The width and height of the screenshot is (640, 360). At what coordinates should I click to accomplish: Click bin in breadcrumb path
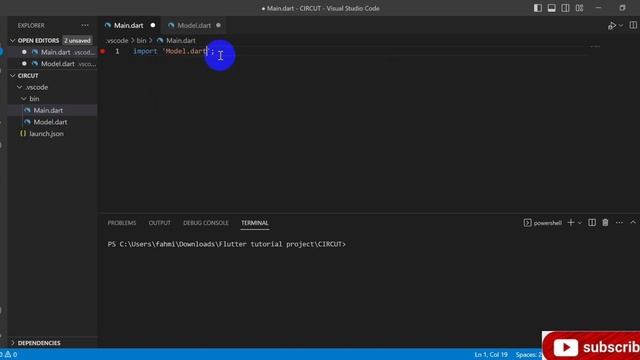[141, 40]
